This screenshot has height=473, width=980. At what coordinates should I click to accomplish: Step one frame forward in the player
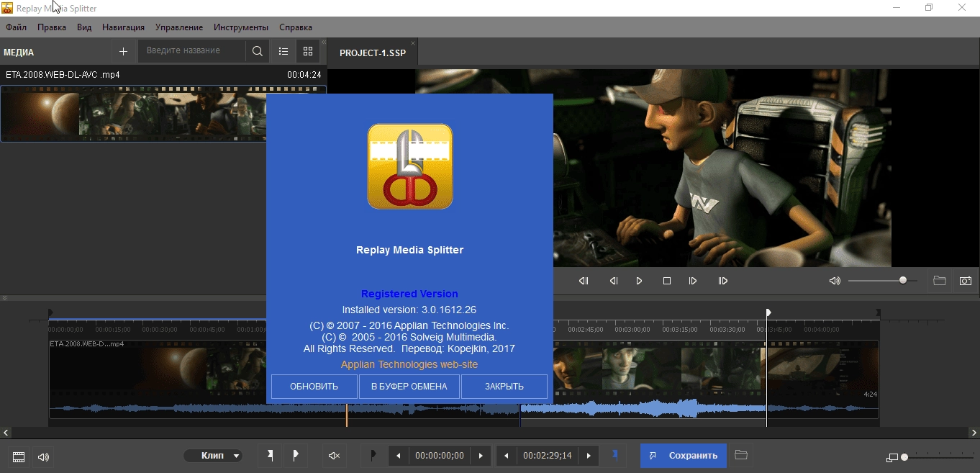pos(693,281)
